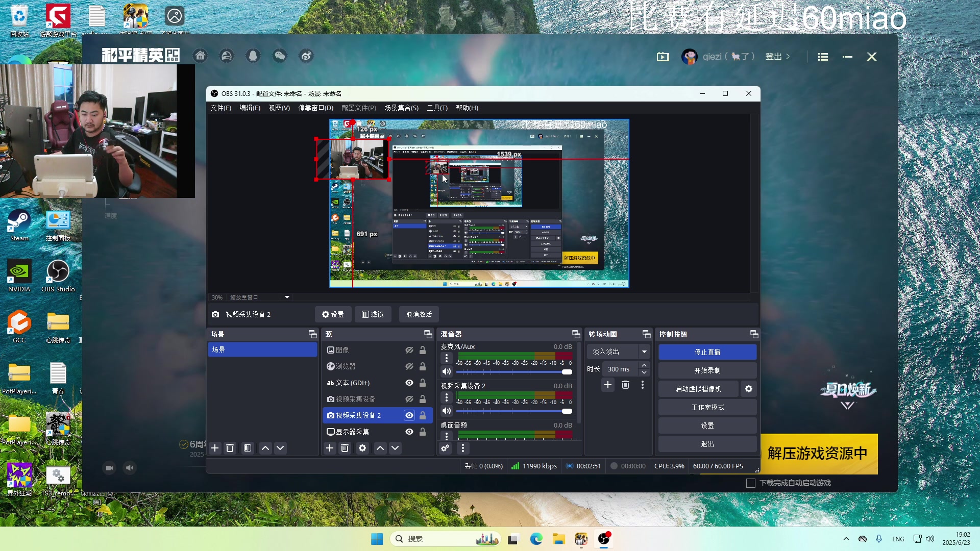This screenshot has width=980, height=551.
Task: Adjust the 麦克风/Aux volume slider
Action: tap(514, 372)
